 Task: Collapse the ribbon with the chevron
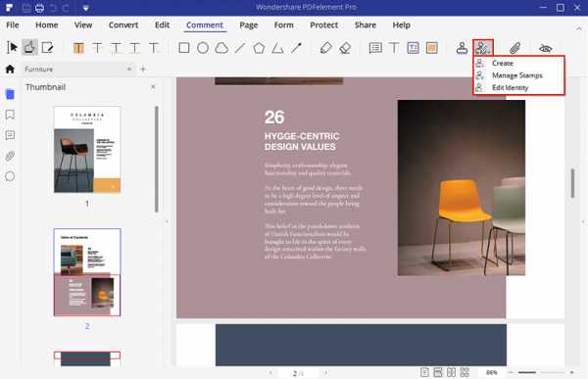pyautogui.click(x=579, y=28)
